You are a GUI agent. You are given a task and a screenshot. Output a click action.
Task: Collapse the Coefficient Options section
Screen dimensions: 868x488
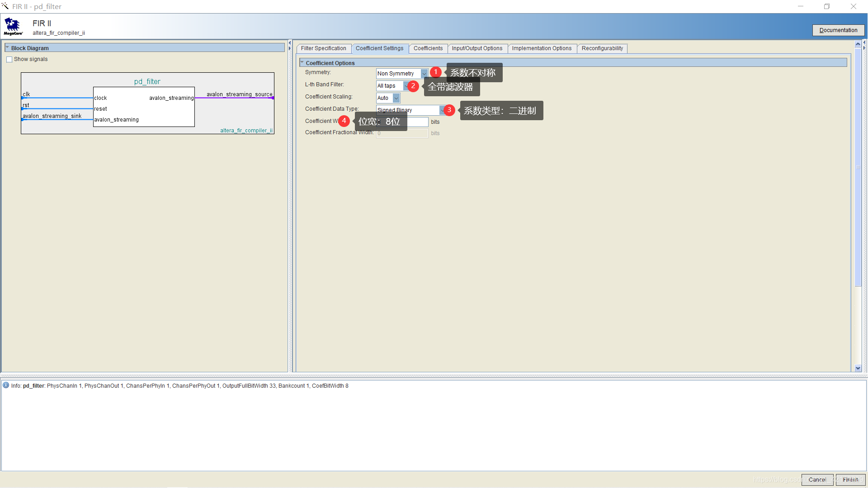[302, 63]
